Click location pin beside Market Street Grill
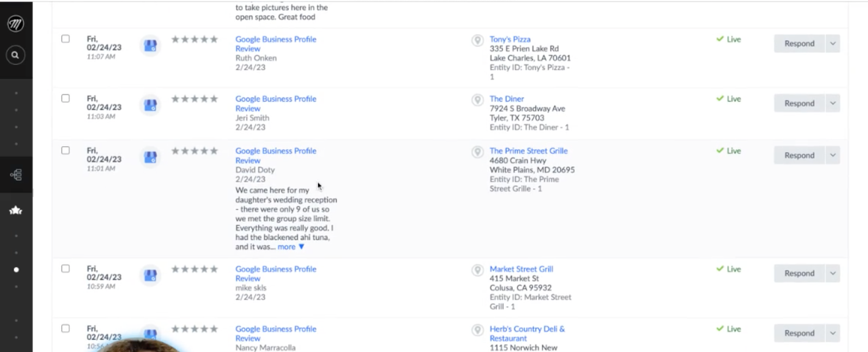The height and width of the screenshot is (352, 868). click(x=477, y=270)
